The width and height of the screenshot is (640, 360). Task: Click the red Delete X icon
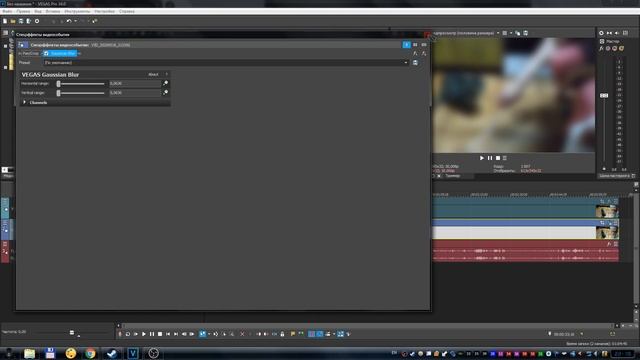242,334
